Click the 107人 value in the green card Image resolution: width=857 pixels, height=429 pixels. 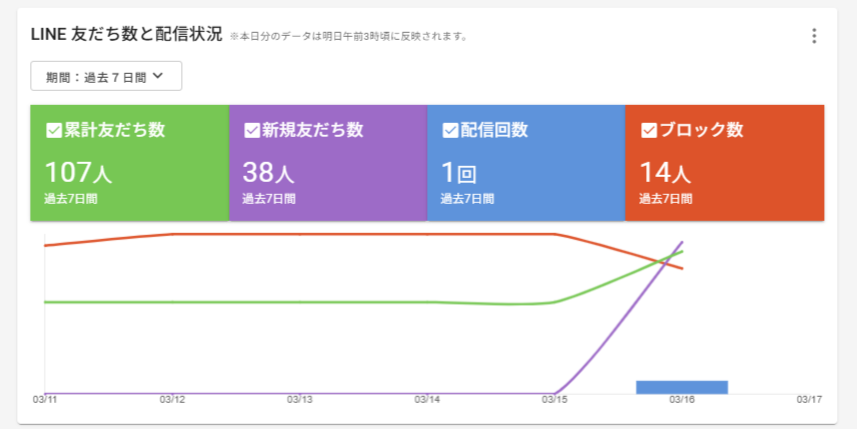(x=78, y=172)
